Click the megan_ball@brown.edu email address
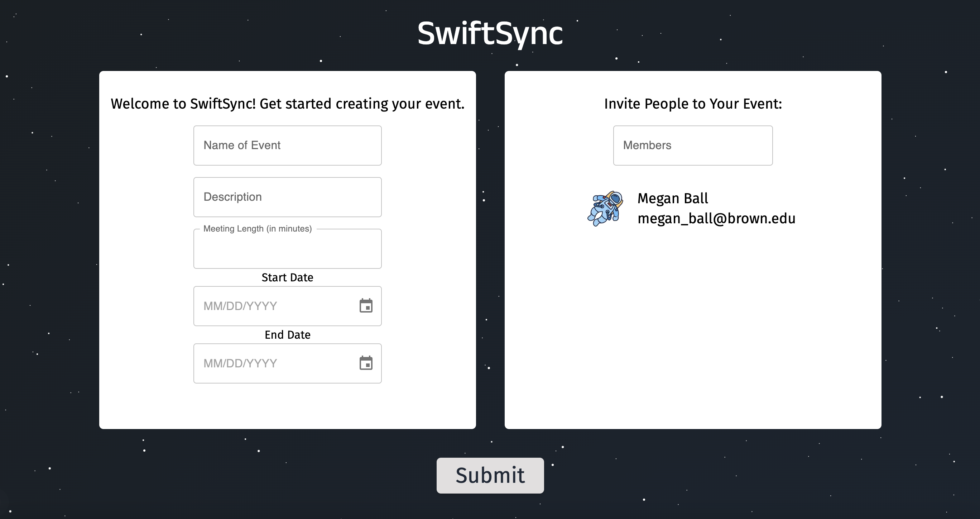 (716, 219)
